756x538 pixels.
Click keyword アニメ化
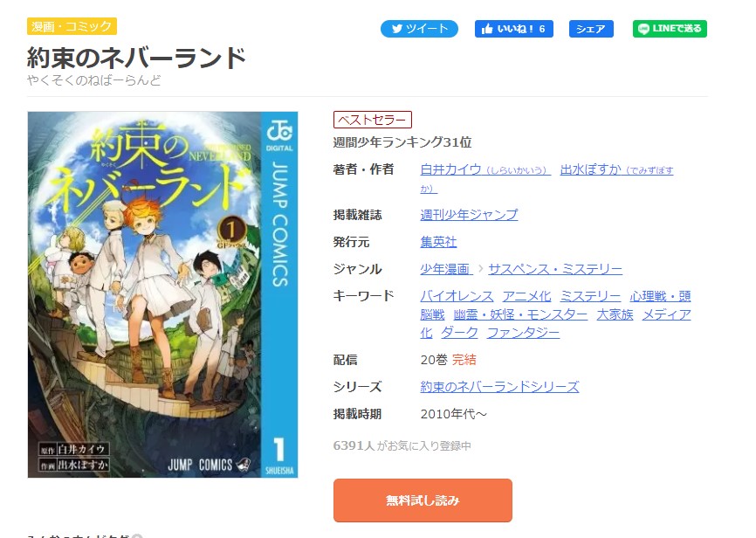pos(526,296)
